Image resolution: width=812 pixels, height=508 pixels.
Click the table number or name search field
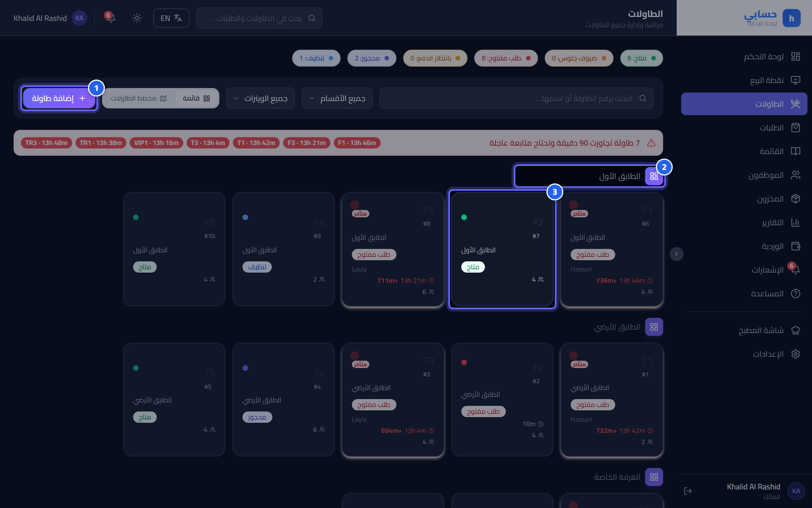coord(517,98)
